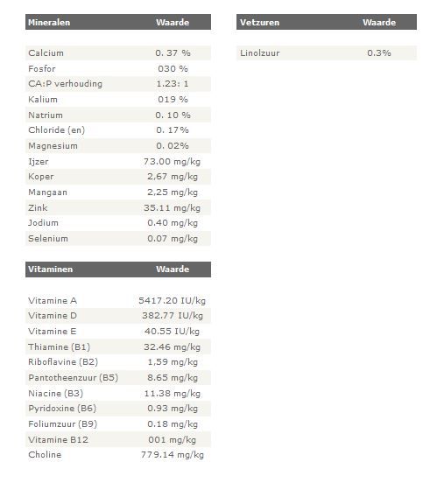The width and height of the screenshot is (430, 504).
Task: Select the CA:P verhouding row
Action: coord(118,84)
